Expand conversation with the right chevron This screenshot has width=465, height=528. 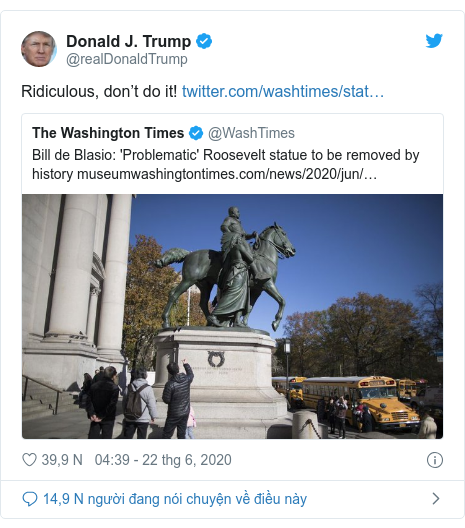click(436, 498)
